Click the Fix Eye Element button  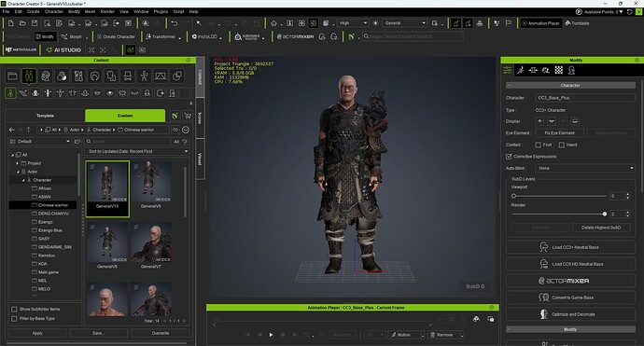click(x=559, y=133)
